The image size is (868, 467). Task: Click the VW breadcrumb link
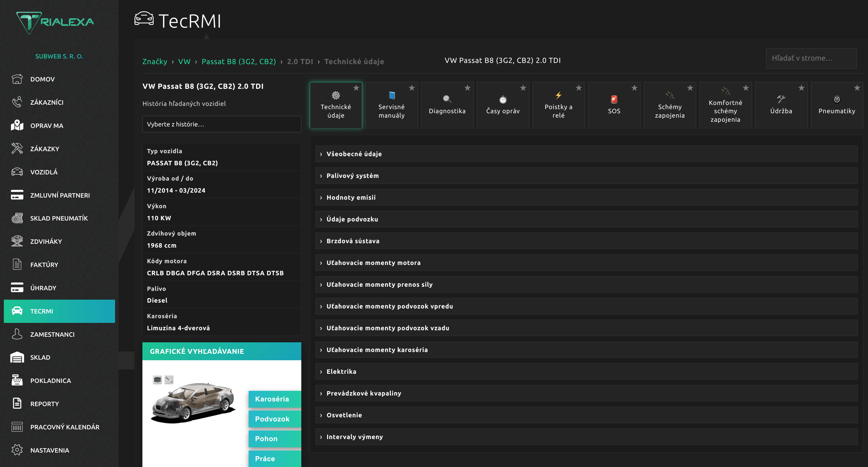click(x=184, y=62)
